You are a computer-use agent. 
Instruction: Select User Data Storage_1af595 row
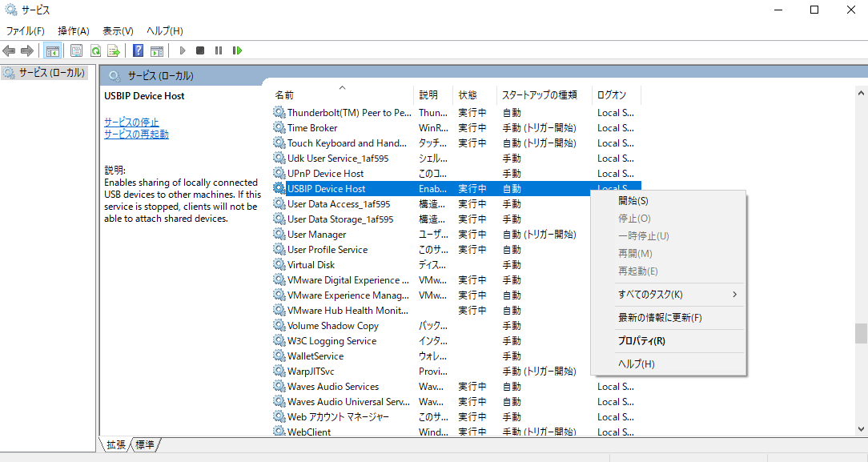[x=432, y=219]
